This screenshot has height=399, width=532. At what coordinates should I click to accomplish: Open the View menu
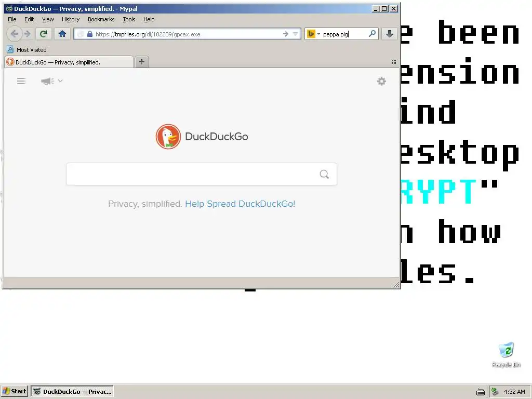(x=48, y=19)
